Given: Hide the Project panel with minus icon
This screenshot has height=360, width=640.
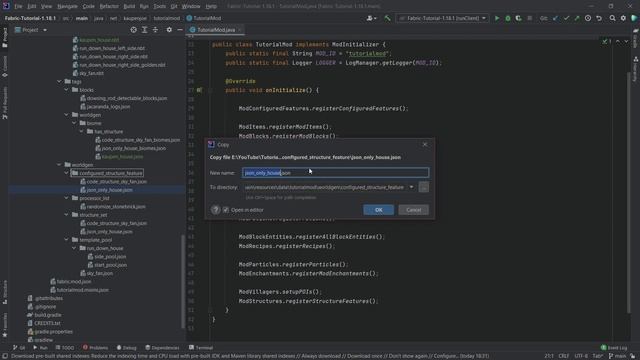Looking at the screenshot, I should tap(180, 30).
